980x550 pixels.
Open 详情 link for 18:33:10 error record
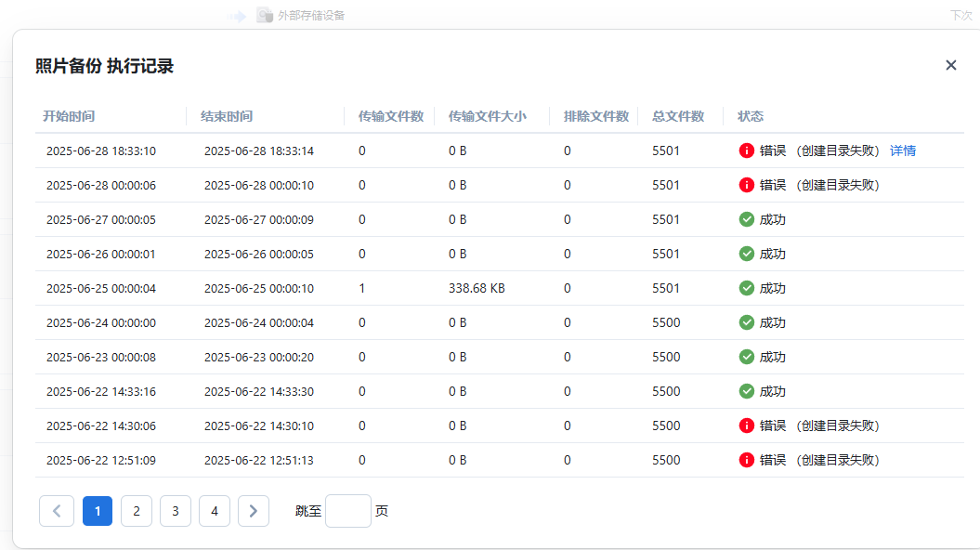coord(903,151)
